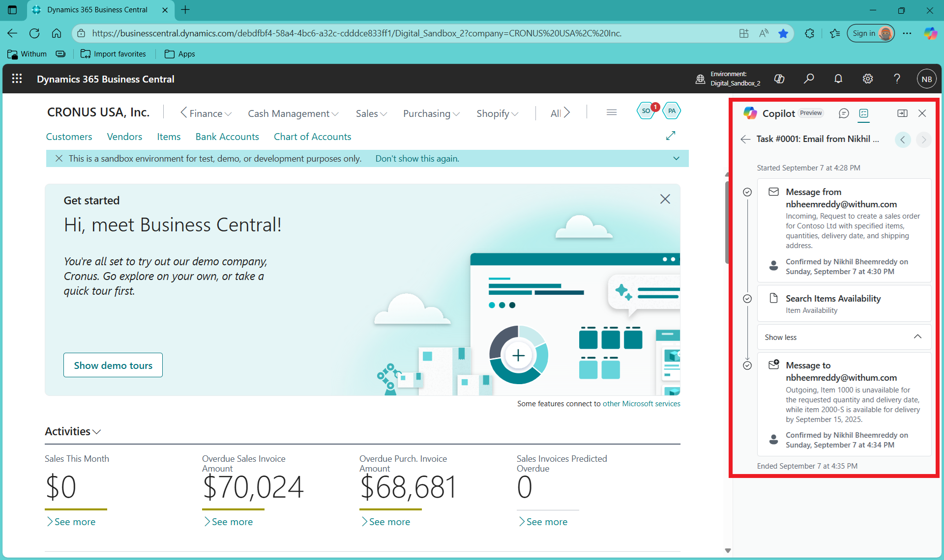944x560 pixels.
Task: Open the Purchasing dropdown
Action: tap(431, 113)
